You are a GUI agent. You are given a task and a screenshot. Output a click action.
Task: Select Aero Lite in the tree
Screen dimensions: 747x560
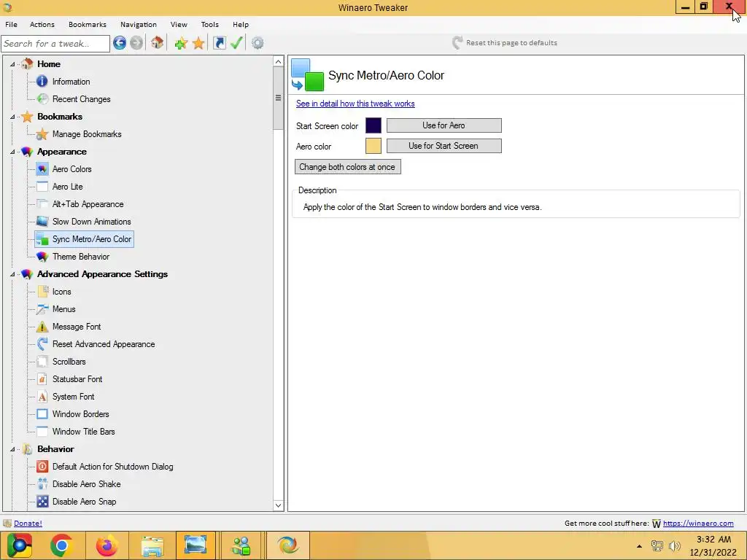pyautogui.click(x=68, y=187)
